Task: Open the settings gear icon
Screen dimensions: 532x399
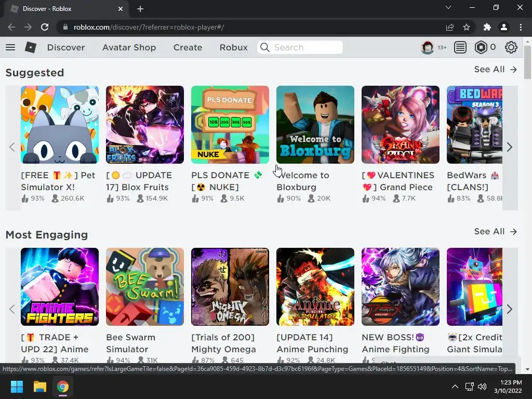Action: (x=511, y=47)
